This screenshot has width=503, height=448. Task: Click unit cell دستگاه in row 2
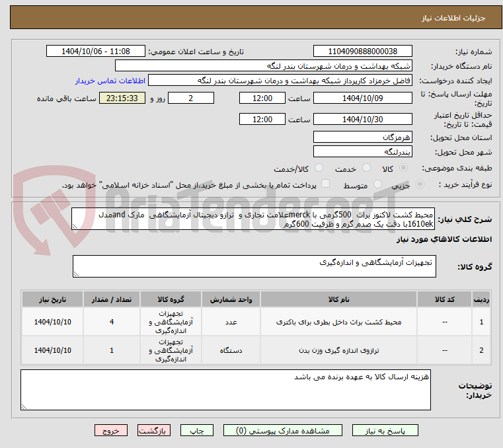[231, 350]
